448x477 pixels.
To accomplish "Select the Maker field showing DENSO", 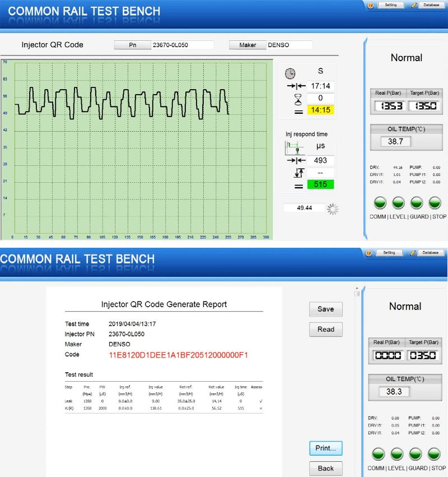I will pyautogui.click(x=290, y=45).
